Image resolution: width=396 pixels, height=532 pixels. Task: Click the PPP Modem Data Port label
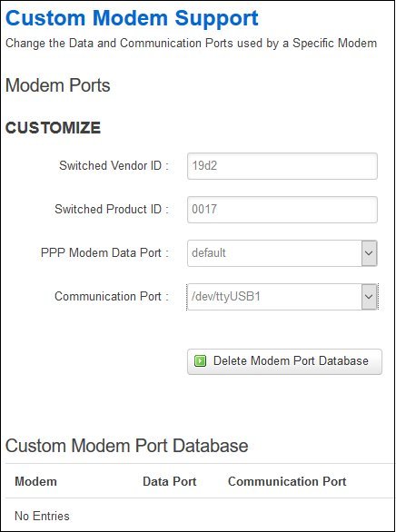coord(104,253)
